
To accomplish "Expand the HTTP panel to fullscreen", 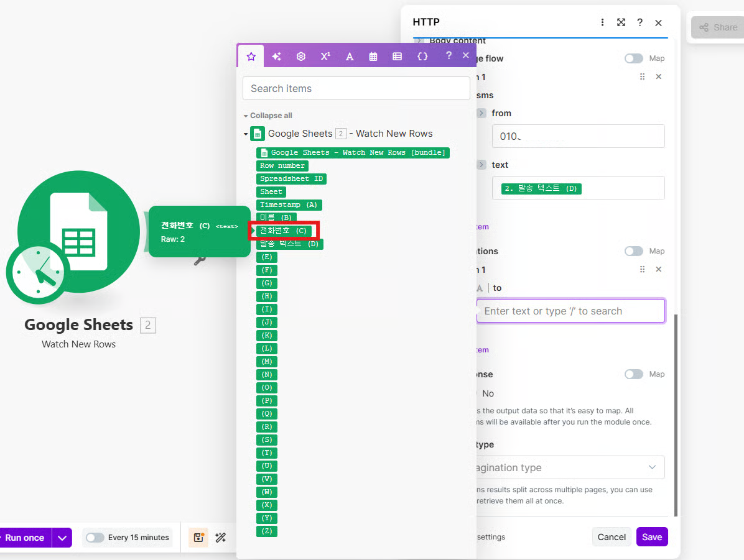I will pyautogui.click(x=621, y=22).
